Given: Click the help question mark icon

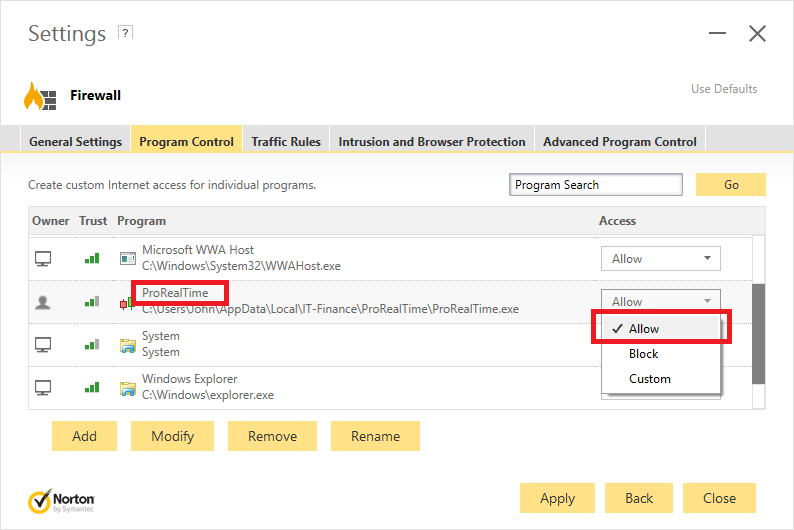Looking at the screenshot, I should click(125, 33).
